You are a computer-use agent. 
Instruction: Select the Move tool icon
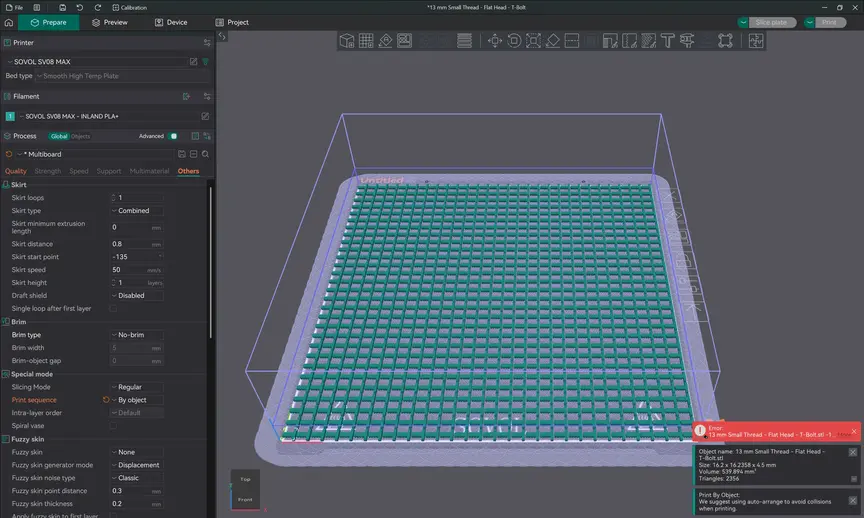pyautogui.click(x=493, y=41)
